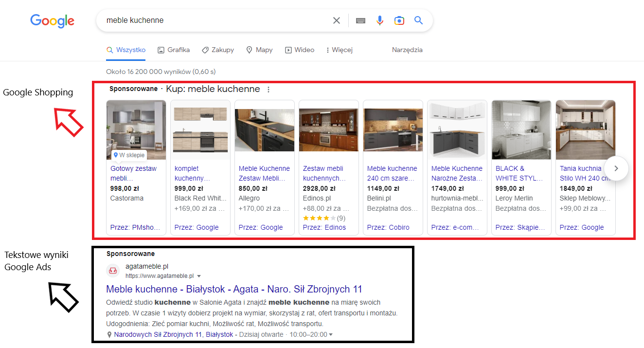Click Przez: e-com link
The height and width of the screenshot is (348, 644).
pyautogui.click(x=455, y=227)
